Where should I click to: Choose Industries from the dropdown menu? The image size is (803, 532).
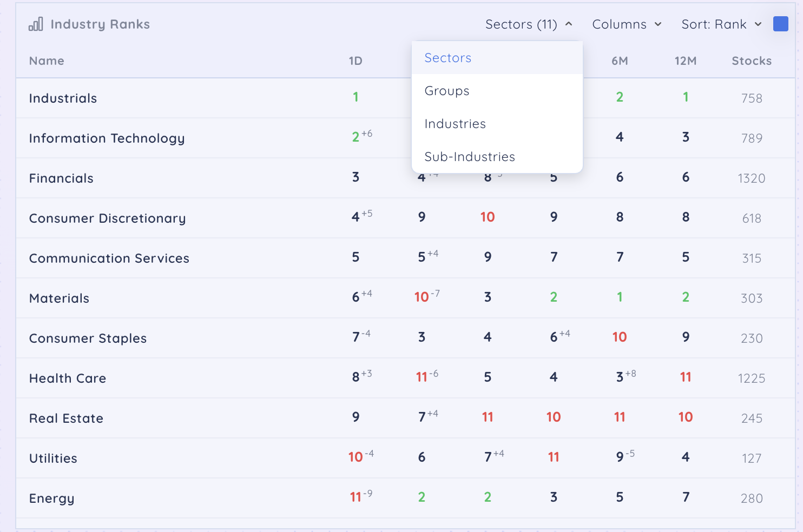coord(455,124)
